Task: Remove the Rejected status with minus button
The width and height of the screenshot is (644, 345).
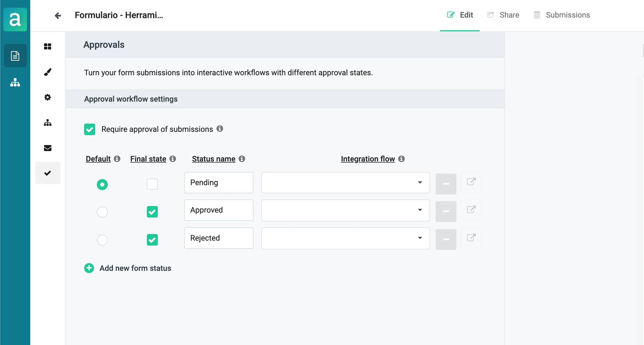Action: 446,239
